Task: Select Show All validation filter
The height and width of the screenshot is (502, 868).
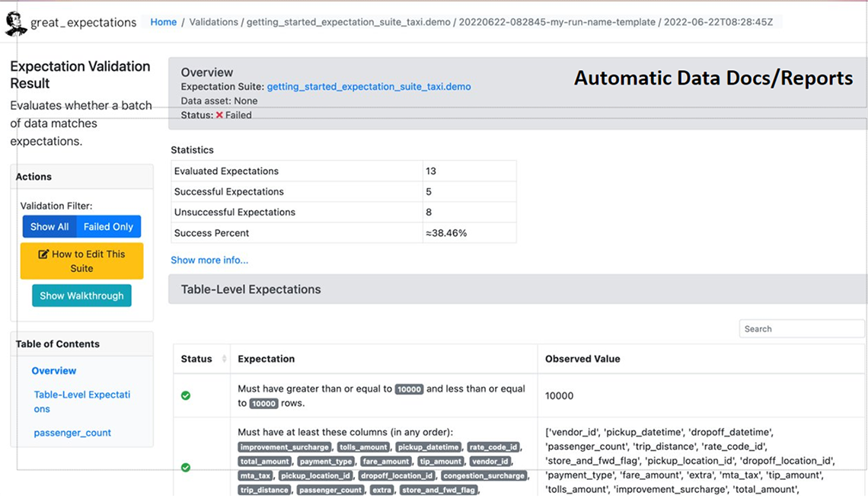Action: pos(49,226)
